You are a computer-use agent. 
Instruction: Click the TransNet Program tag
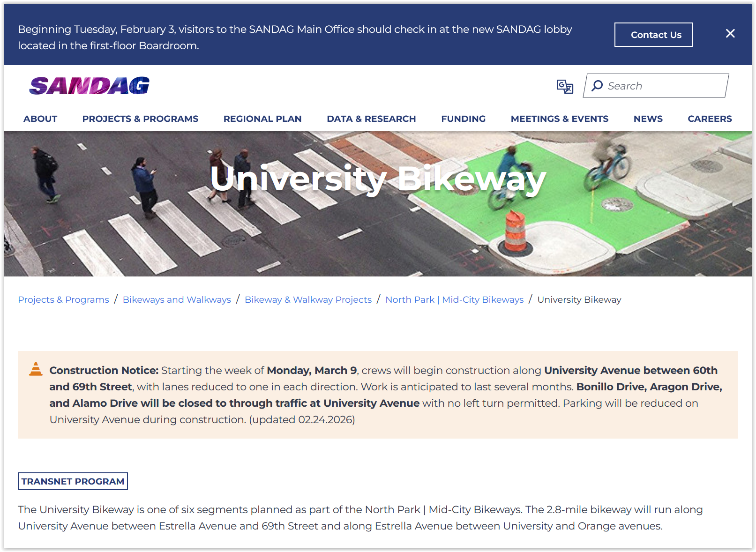click(x=73, y=481)
